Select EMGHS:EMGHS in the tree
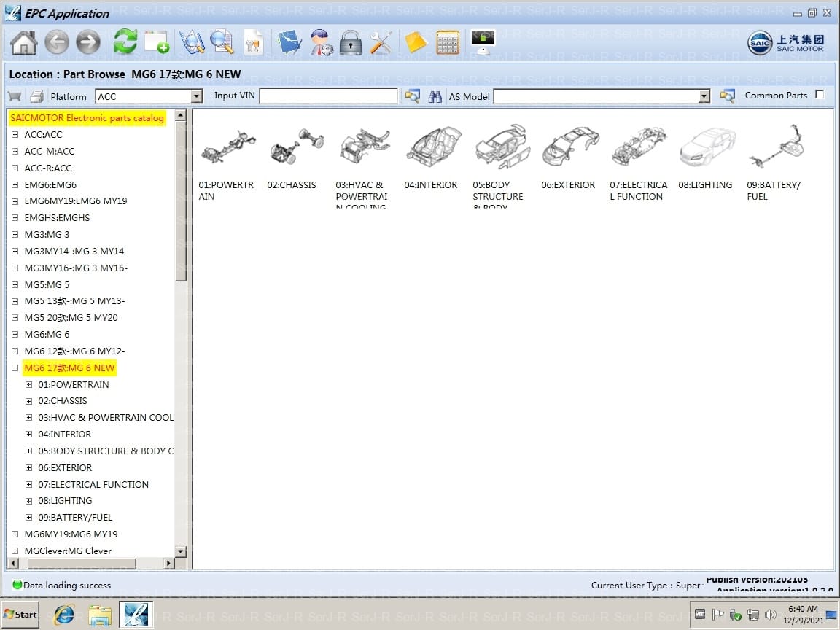The width and height of the screenshot is (840, 630). click(57, 218)
